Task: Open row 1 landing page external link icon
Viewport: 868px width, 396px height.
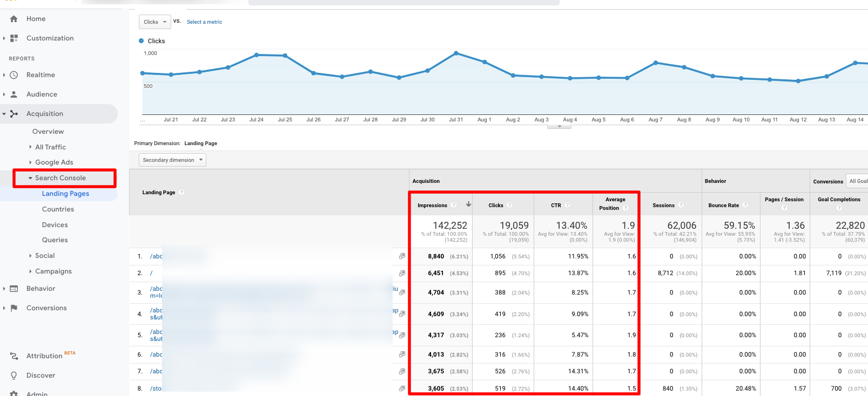Action: pyautogui.click(x=402, y=256)
